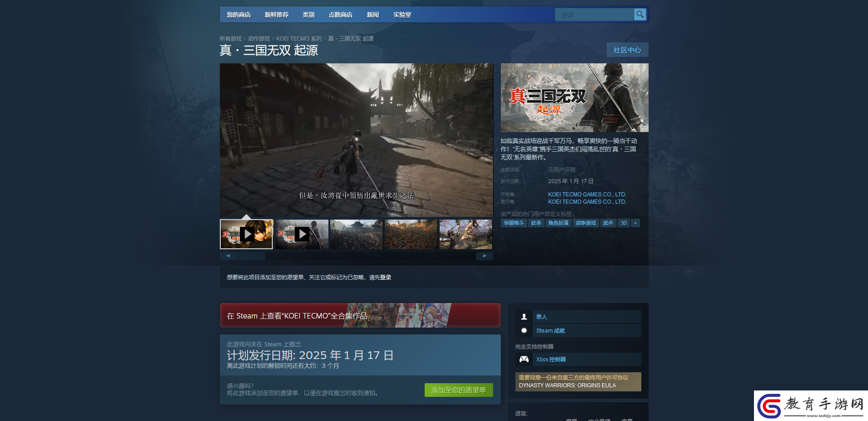Click KOEI TECMO 系列 breadcrumb link
Viewport: 868px width, 421px height.
click(299, 39)
